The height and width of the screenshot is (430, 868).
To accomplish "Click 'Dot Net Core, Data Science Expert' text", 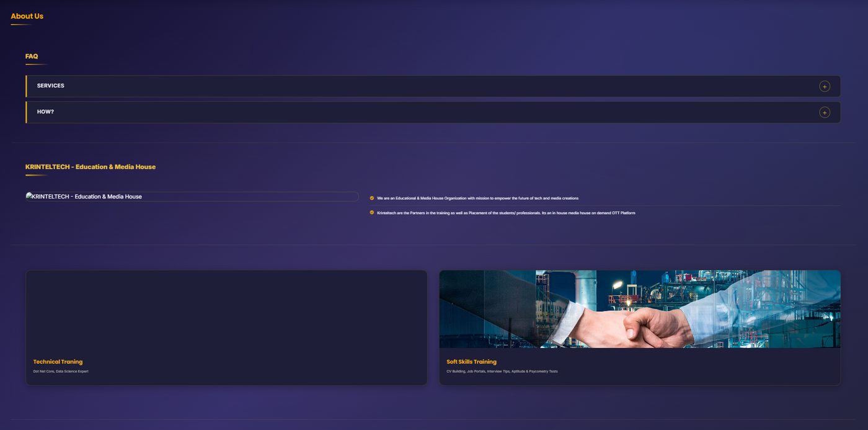I will click(61, 372).
